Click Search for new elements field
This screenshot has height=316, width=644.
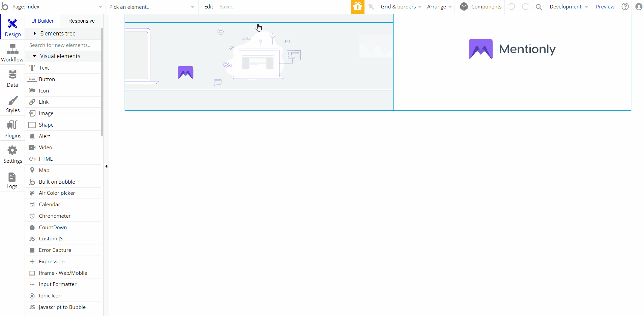(63, 45)
